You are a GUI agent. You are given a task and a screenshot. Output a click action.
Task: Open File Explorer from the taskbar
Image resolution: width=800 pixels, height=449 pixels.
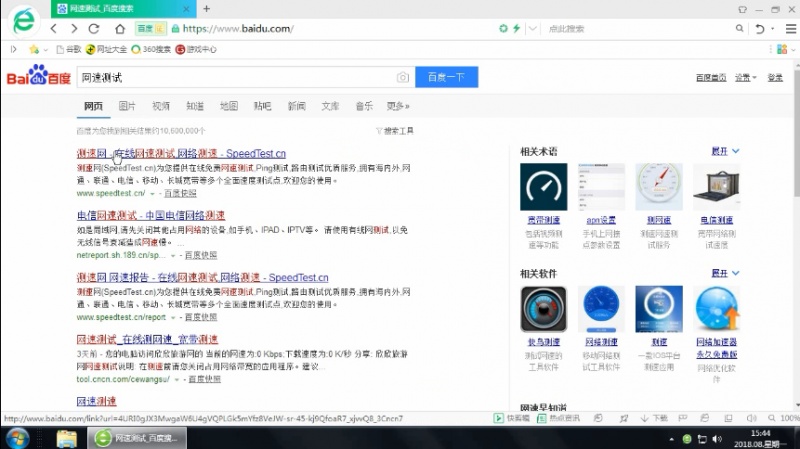66,438
